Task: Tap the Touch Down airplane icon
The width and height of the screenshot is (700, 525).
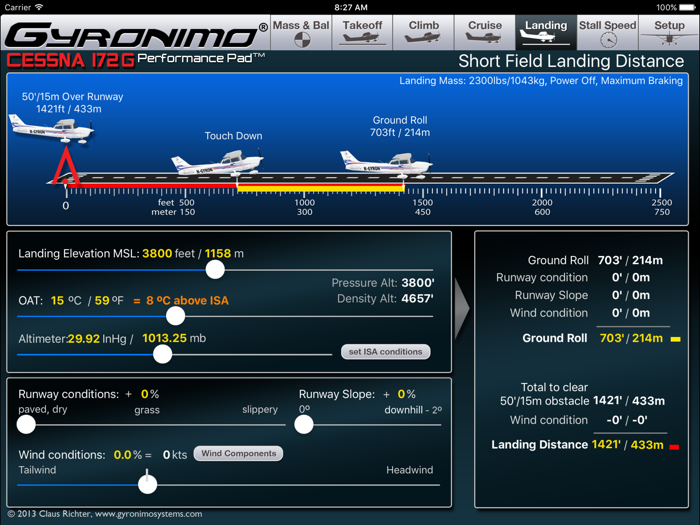Action: point(216,163)
